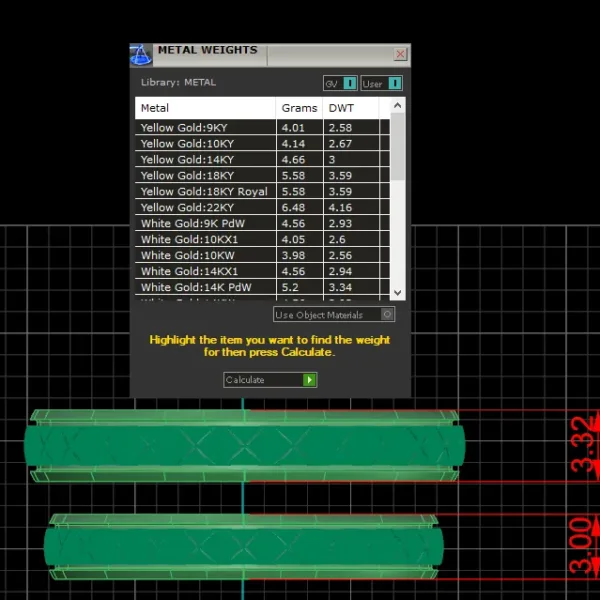
Task: Close the Metal Weights dialog
Action: (400, 54)
